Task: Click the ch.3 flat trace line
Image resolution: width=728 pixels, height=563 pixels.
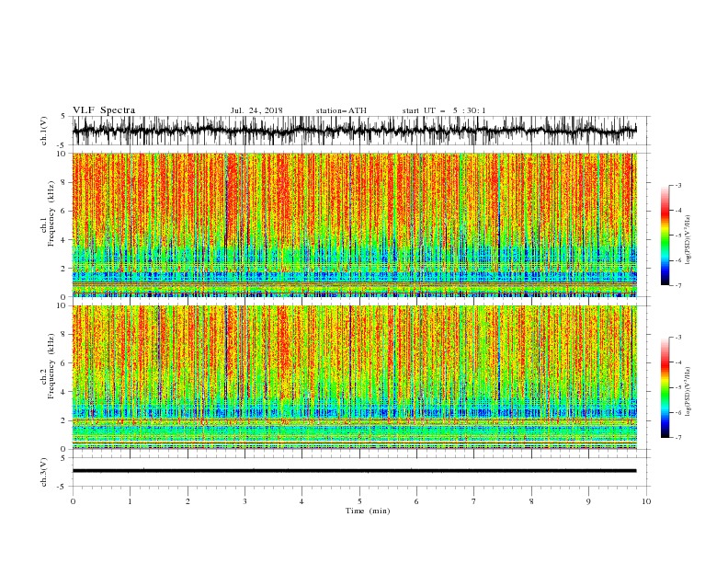Action: click(x=354, y=471)
